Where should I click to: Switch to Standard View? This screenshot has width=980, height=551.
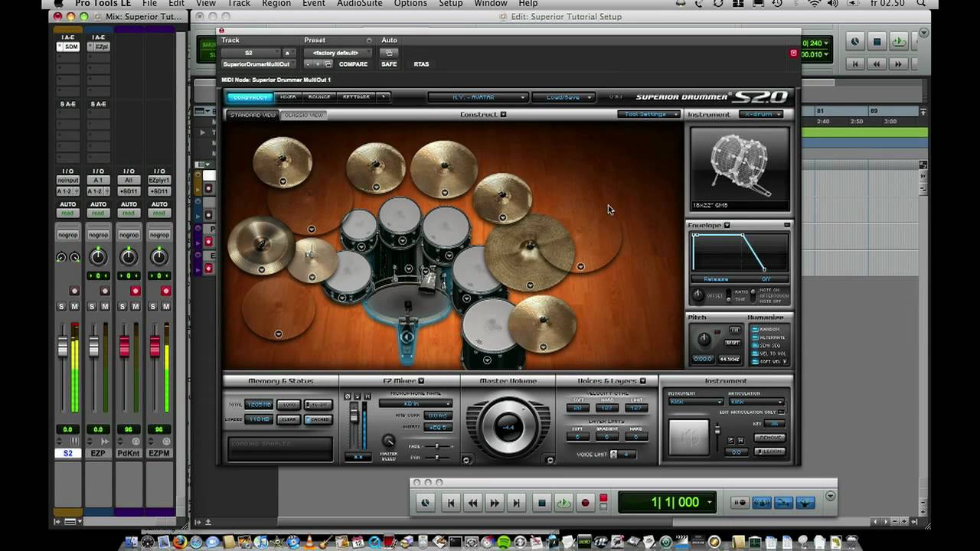253,115
